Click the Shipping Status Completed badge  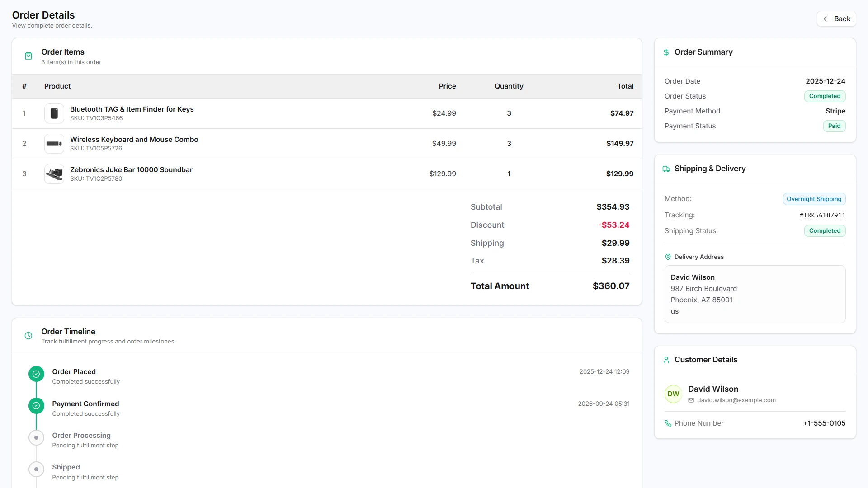click(825, 231)
